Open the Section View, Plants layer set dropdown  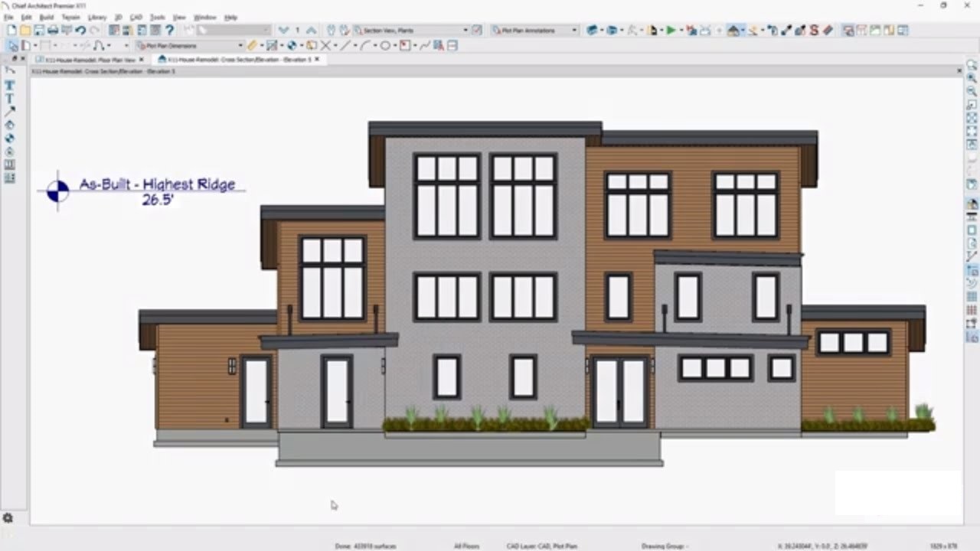(410, 30)
